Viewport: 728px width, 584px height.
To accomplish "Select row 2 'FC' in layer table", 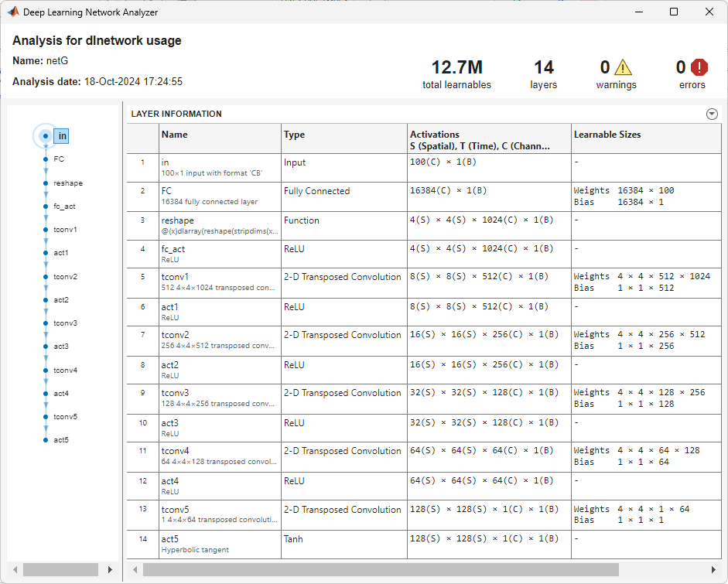I will [x=424, y=196].
